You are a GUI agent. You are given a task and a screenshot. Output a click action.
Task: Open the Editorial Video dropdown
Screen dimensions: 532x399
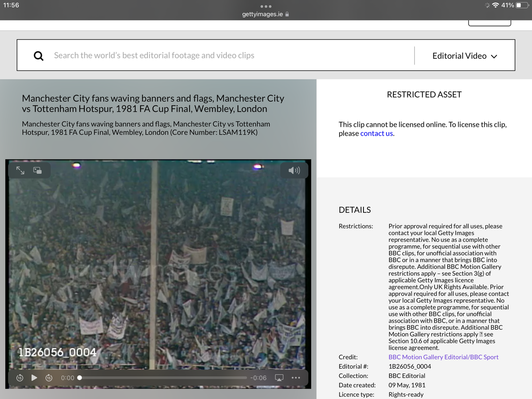[x=465, y=56]
